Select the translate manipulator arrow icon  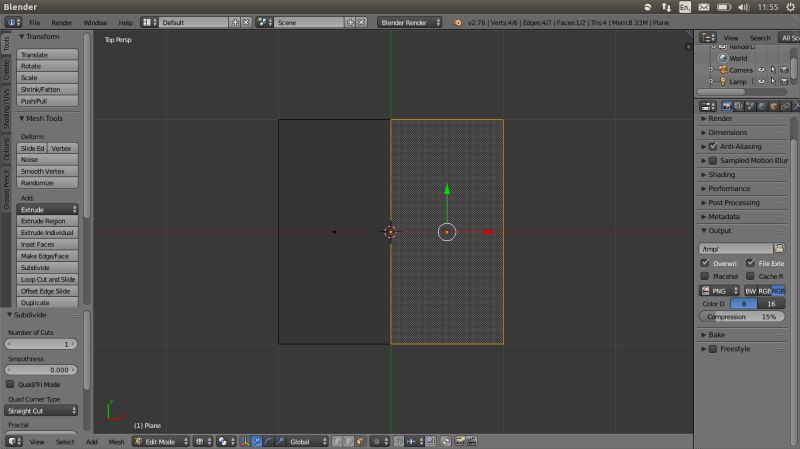pyautogui.click(x=257, y=441)
